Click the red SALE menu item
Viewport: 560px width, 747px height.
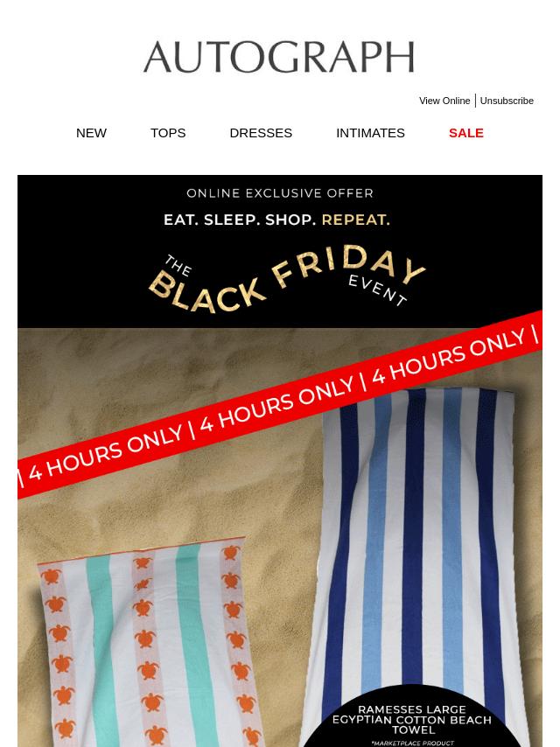466,133
